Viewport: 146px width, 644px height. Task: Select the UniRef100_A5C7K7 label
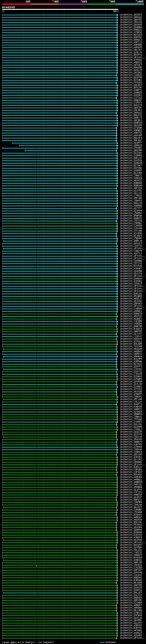click(x=131, y=50)
